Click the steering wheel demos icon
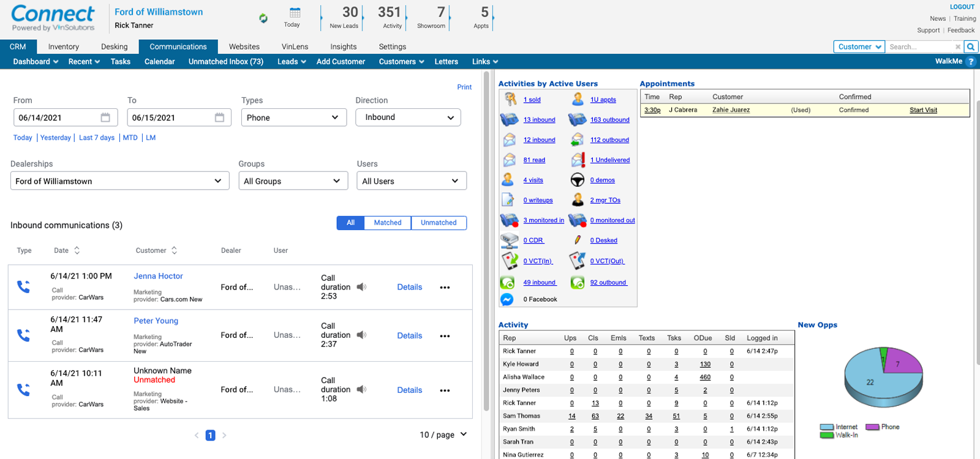The image size is (980, 459). (x=577, y=180)
